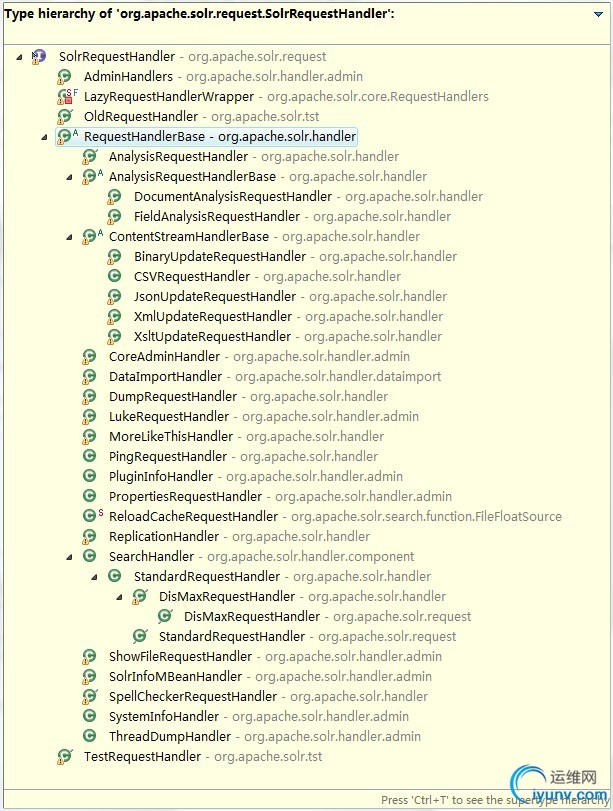Select the SpellCheckerRequestHandler entry
613x811 pixels.
point(268,696)
